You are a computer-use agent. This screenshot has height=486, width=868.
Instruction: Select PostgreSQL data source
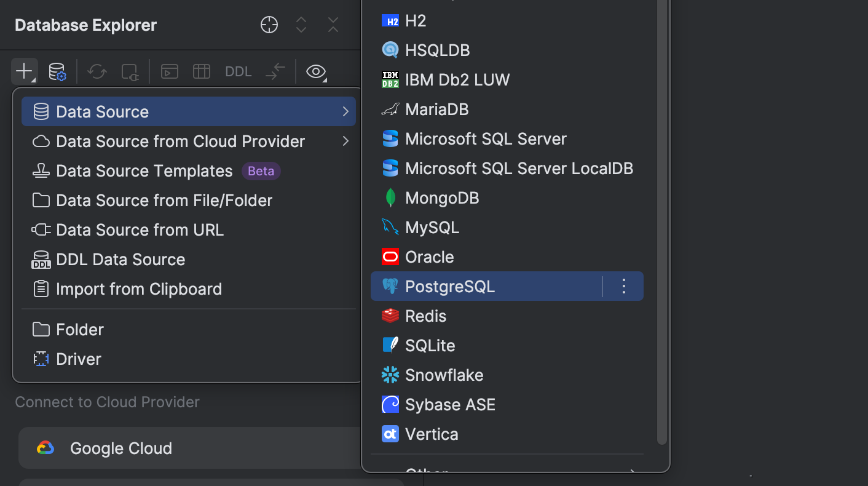[x=507, y=286]
